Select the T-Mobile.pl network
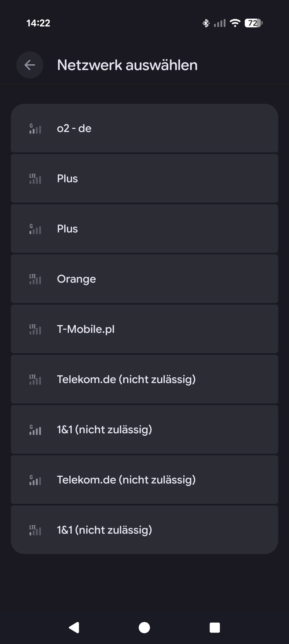 pos(144,329)
